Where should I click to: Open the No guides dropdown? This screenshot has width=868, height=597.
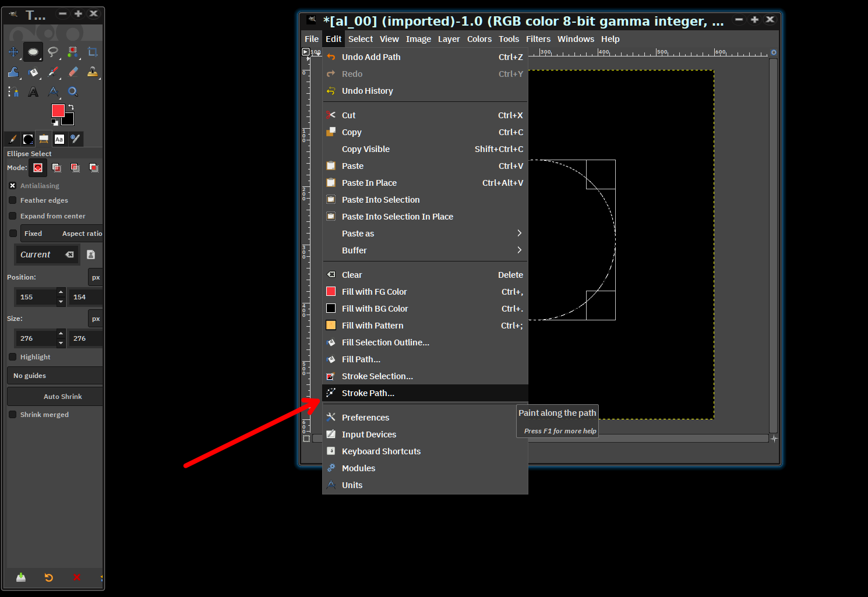(55, 376)
